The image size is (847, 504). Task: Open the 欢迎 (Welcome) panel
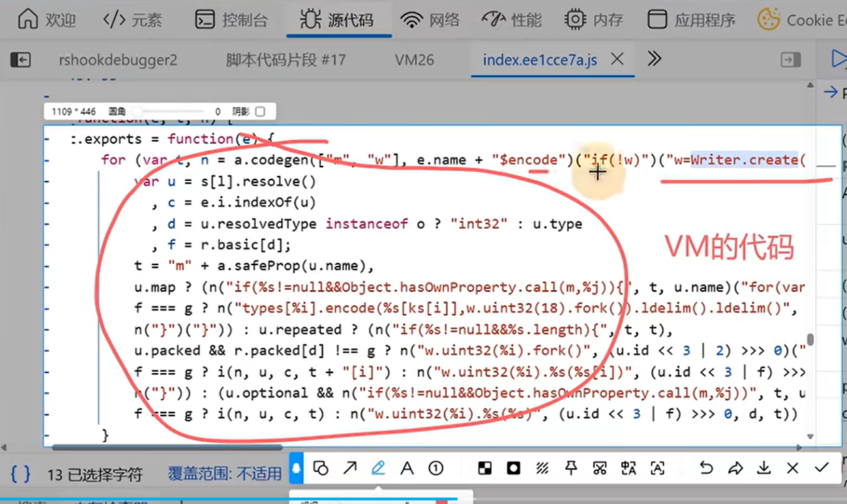point(46,20)
